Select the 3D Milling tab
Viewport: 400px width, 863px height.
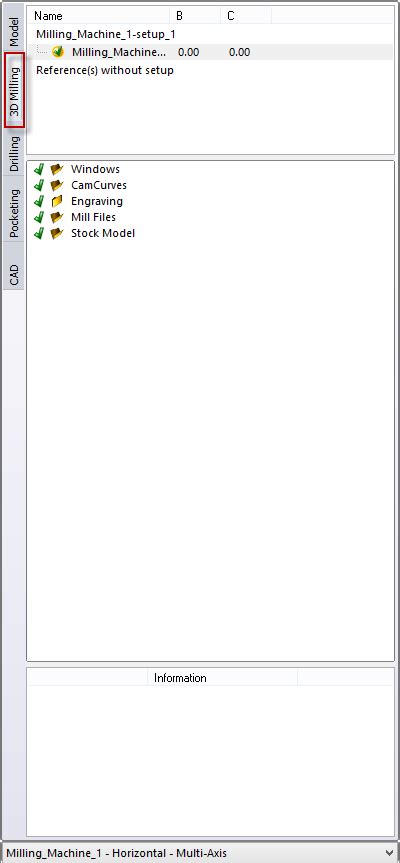14,91
